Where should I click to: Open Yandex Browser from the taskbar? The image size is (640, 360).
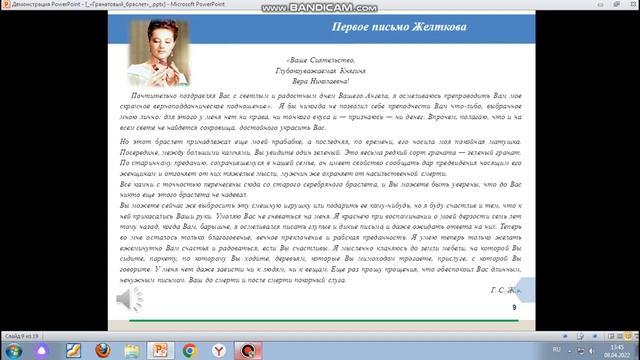pyautogui.click(x=219, y=350)
